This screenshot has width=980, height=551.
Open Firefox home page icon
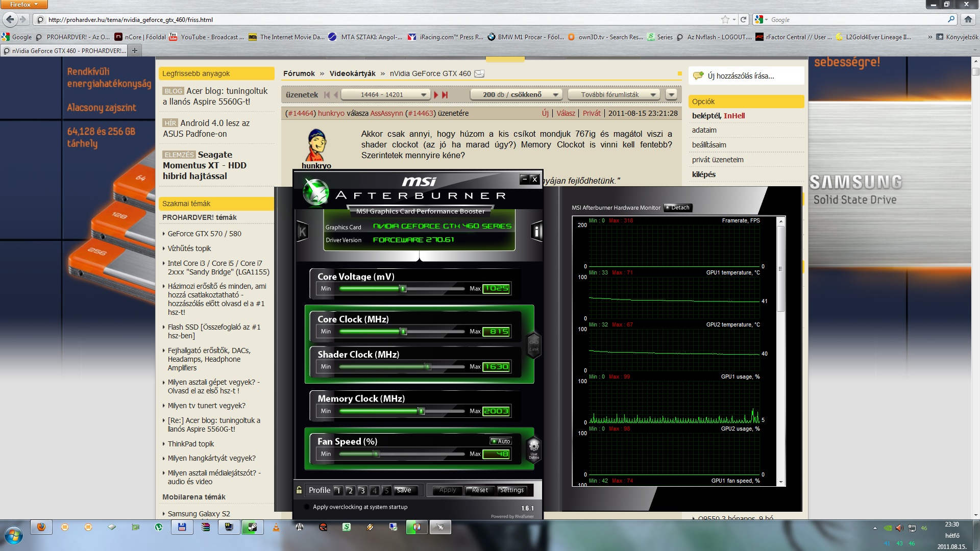[968, 20]
